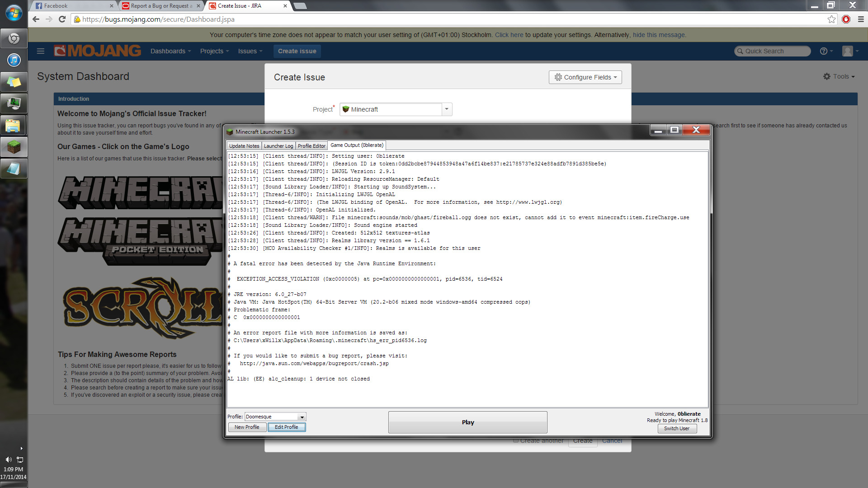Open the Project Minecraft dropdown arrow
868x488 pixels.
click(447, 109)
